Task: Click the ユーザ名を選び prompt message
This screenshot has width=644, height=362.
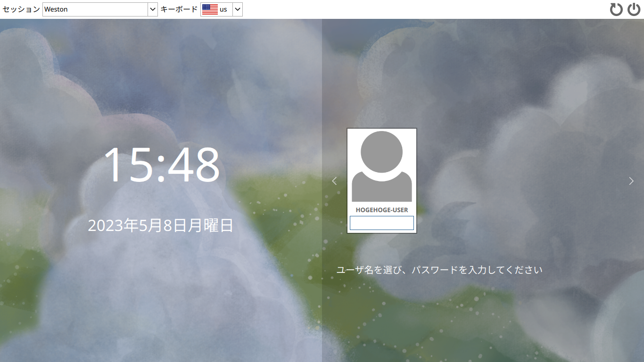Action: (x=439, y=270)
